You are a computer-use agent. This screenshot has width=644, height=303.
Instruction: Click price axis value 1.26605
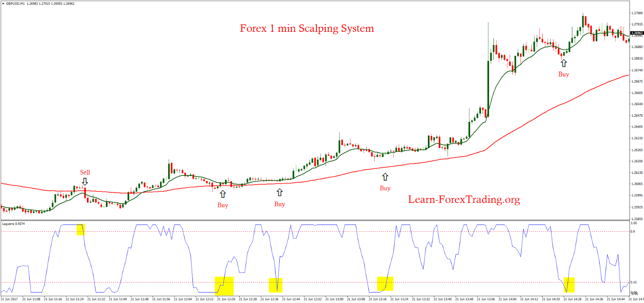point(637,93)
